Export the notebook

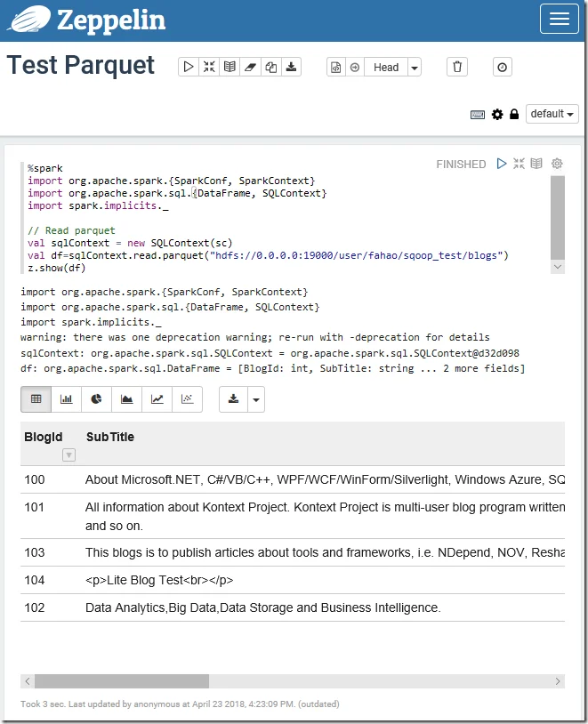click(x=291, y=66)
